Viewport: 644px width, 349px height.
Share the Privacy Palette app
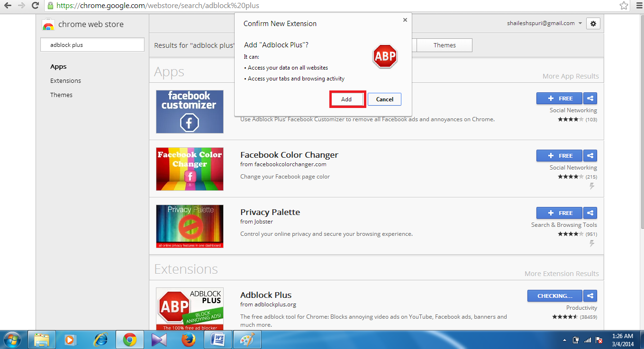point(590,213)
